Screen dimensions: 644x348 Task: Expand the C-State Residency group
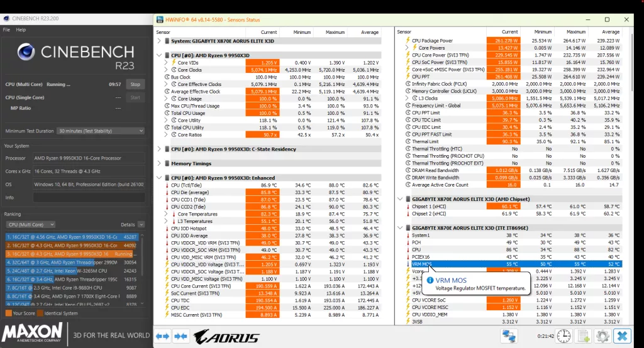tap(159, 149)
